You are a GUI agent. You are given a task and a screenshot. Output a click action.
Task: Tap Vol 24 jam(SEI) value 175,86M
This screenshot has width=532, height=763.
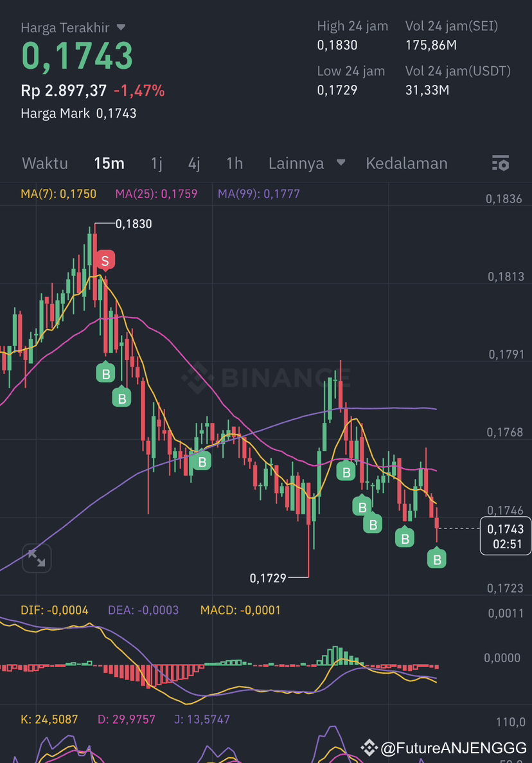coord(431,45)
